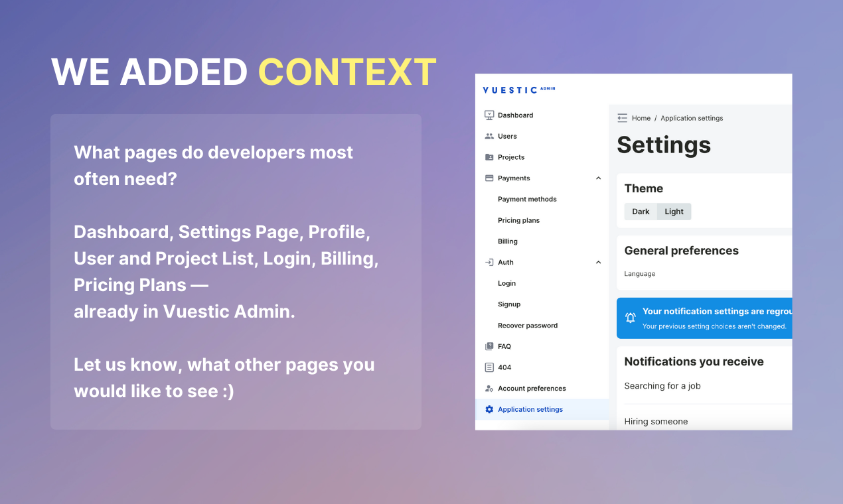Click the Home breadcrumb link

[x=641, y=118]
